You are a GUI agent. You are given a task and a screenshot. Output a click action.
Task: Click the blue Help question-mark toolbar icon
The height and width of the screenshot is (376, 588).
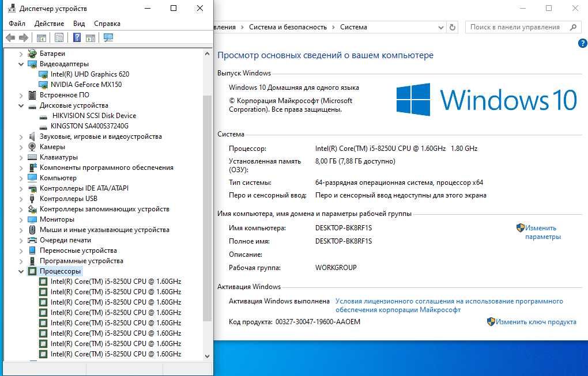tap(77, 37)
